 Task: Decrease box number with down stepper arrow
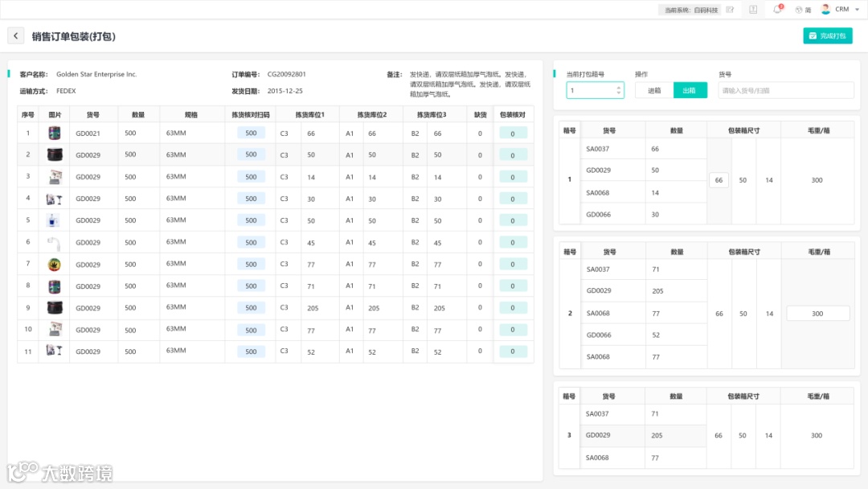618,93
